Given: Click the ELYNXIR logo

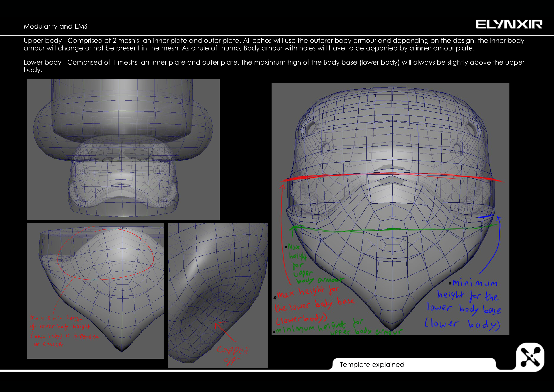Looking at the screenshot, I should tap(509, 25).
